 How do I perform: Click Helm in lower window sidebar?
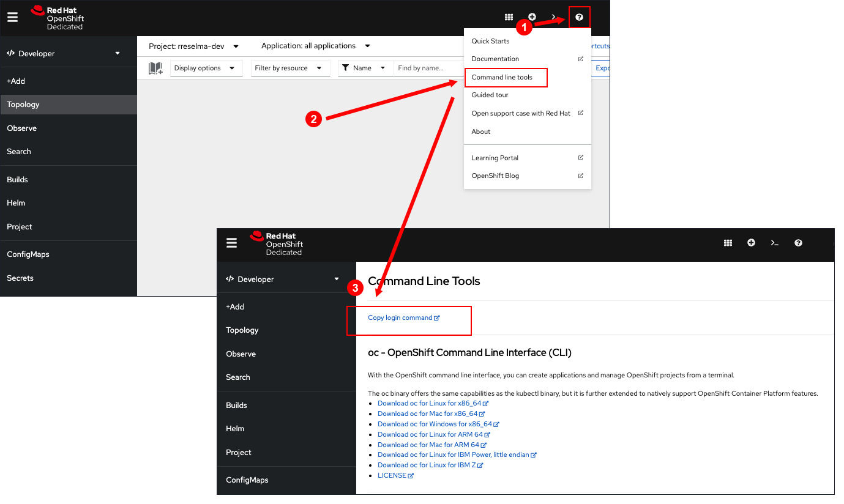click(288, 428)
